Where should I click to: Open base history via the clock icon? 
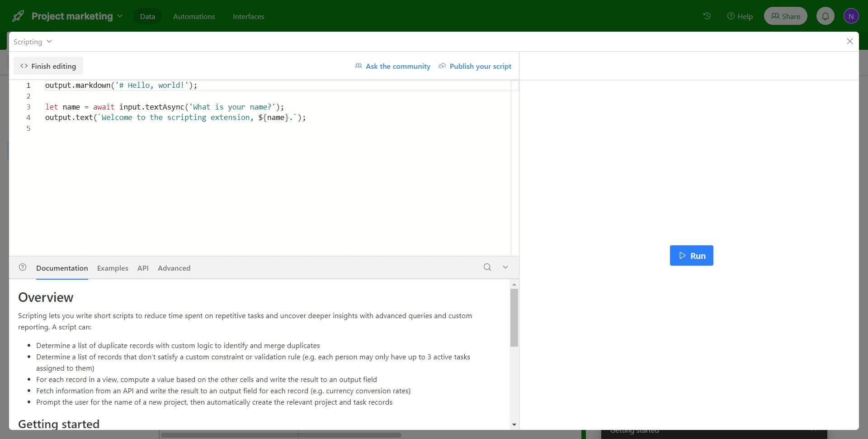[707, 15]
